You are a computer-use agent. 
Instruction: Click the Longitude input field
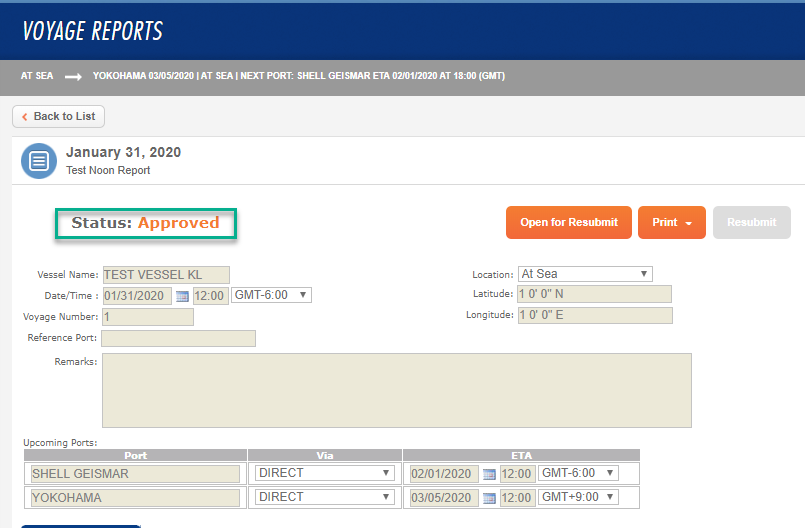click(594, 316)
